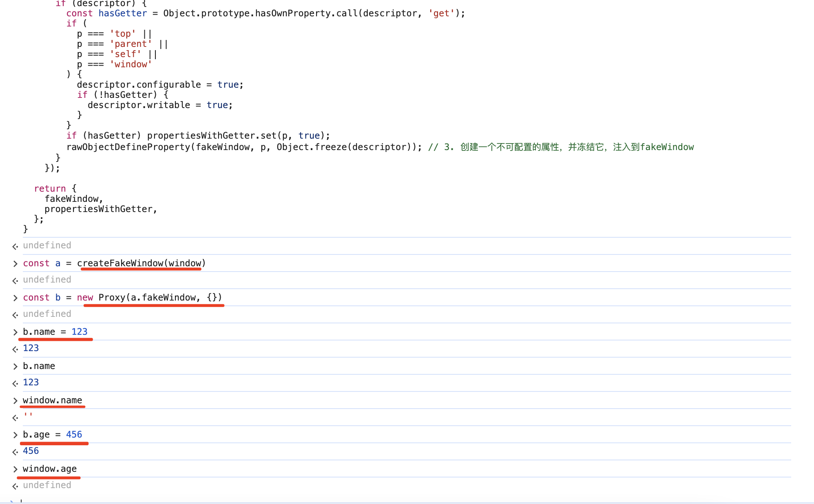The width and height of the screenshot is (814, 504).
Task: Click the 'parent' string literal in the condition
Action: click(131, 44)
